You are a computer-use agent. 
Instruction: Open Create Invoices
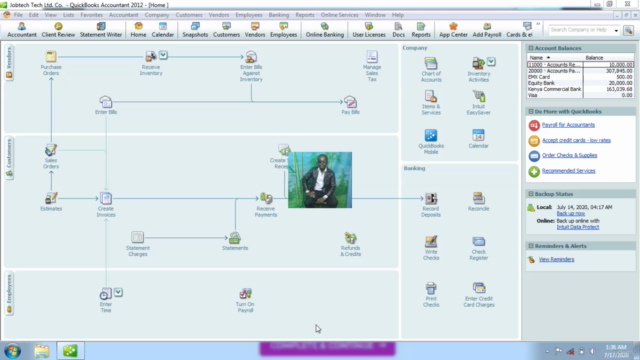point(106,198)
